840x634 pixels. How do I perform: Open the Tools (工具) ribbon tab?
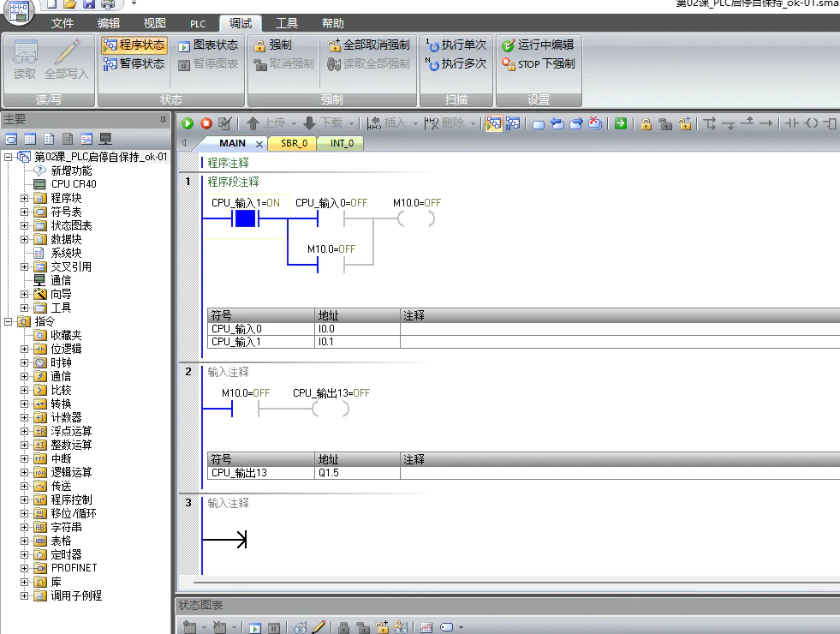click(287, 24)
